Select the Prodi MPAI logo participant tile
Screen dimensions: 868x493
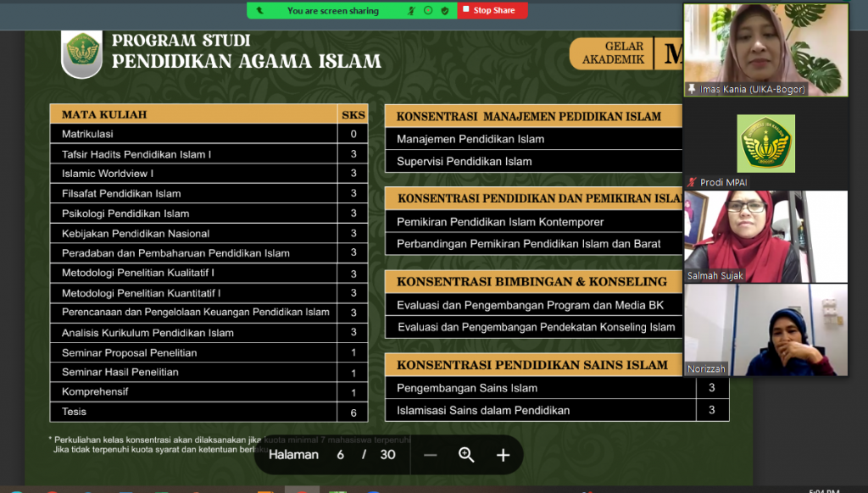pyautogui.click(x=765, y=144)
